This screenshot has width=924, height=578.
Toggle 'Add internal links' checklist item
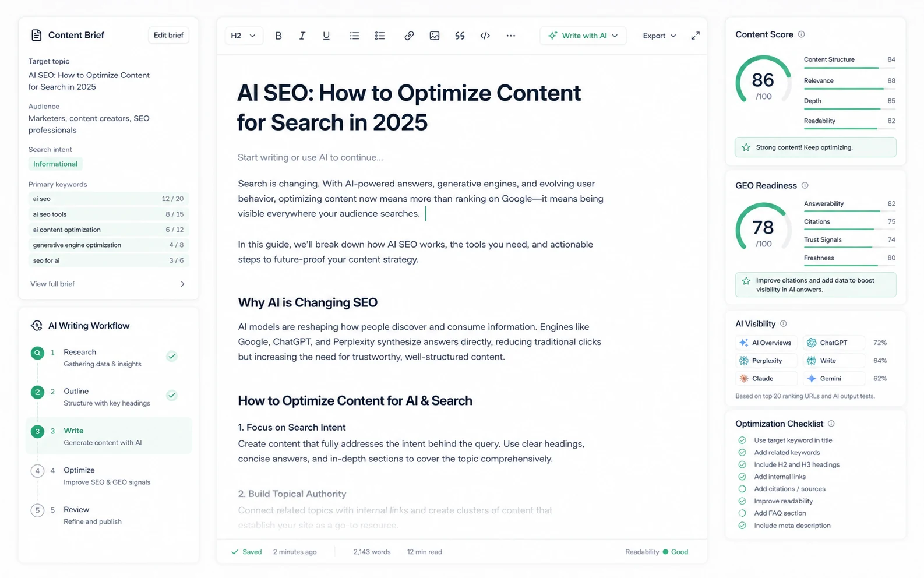pos(742,477)
